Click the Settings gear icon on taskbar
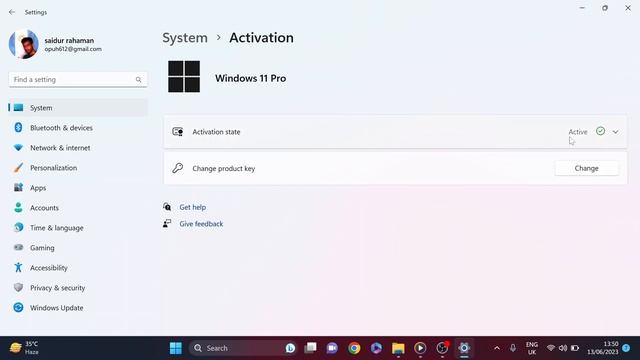The width and height of the screenshot is (640, 360). tap(464, 348)
